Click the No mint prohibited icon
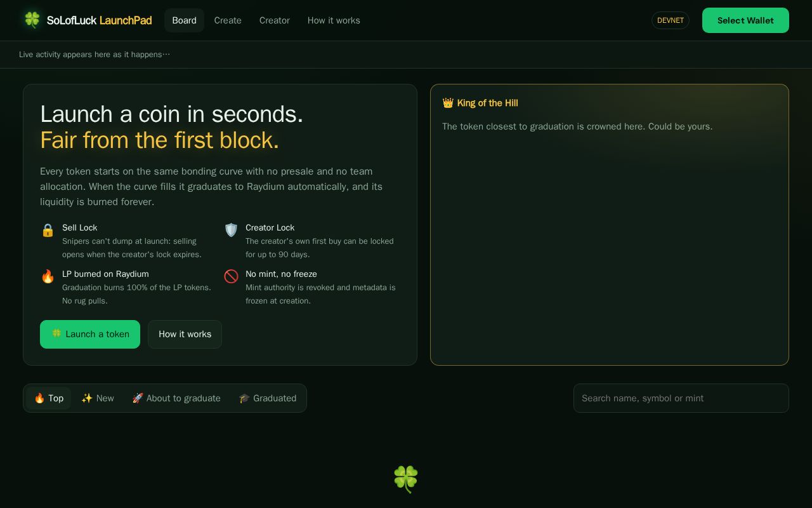Viewport: 812px width, 508px height. [231, 276]
